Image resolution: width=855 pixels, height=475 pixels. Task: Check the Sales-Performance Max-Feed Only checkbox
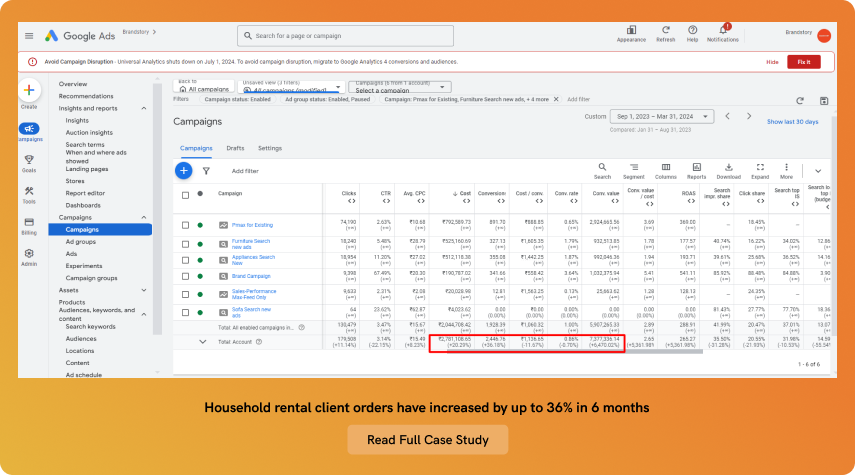point(185,294)
